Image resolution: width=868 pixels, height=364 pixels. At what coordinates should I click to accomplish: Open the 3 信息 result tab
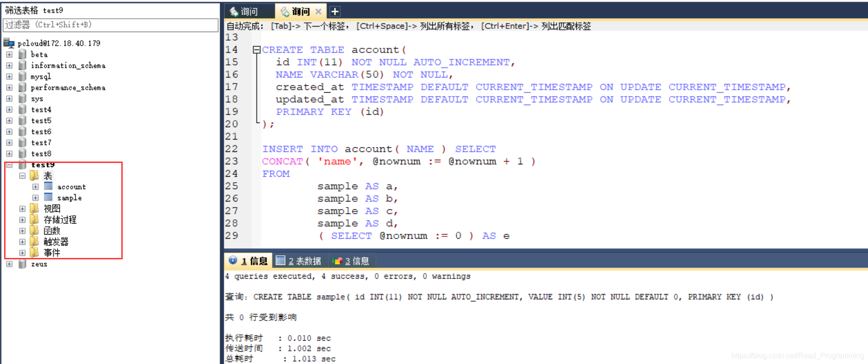[351, 261]
